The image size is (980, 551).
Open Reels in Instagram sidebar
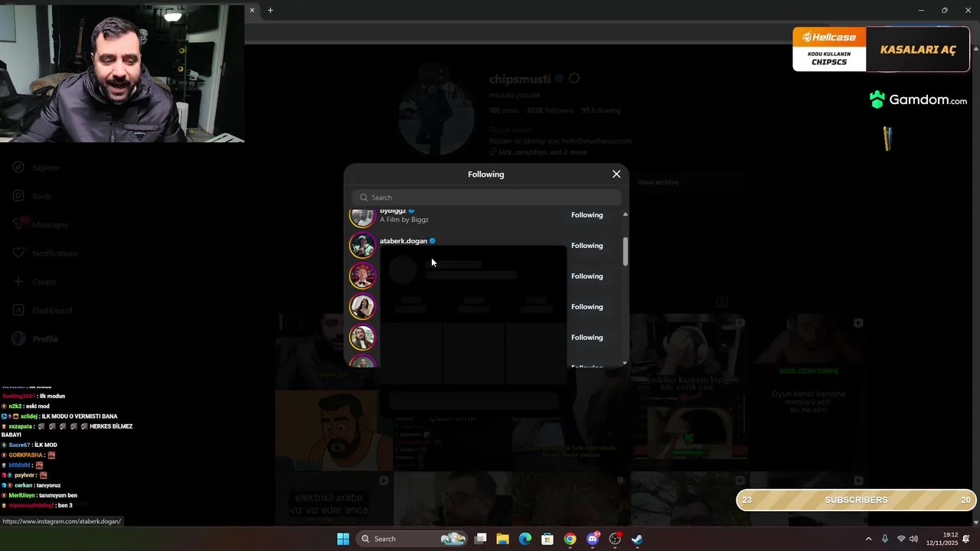point(31,196)
